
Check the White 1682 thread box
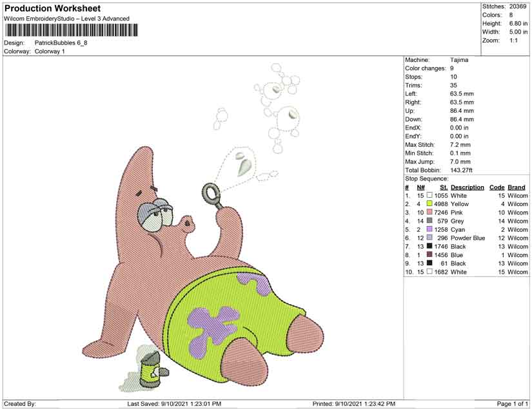pos(429,272)
